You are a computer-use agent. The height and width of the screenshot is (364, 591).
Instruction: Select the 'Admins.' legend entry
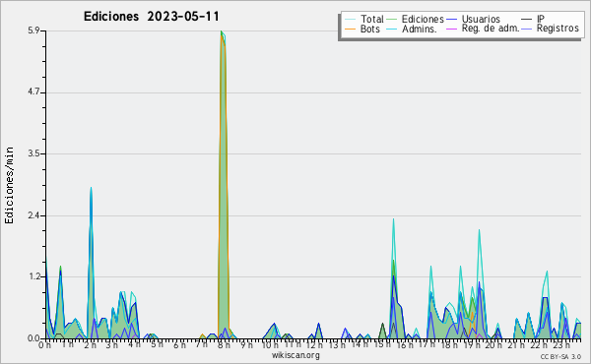point(412,29)
